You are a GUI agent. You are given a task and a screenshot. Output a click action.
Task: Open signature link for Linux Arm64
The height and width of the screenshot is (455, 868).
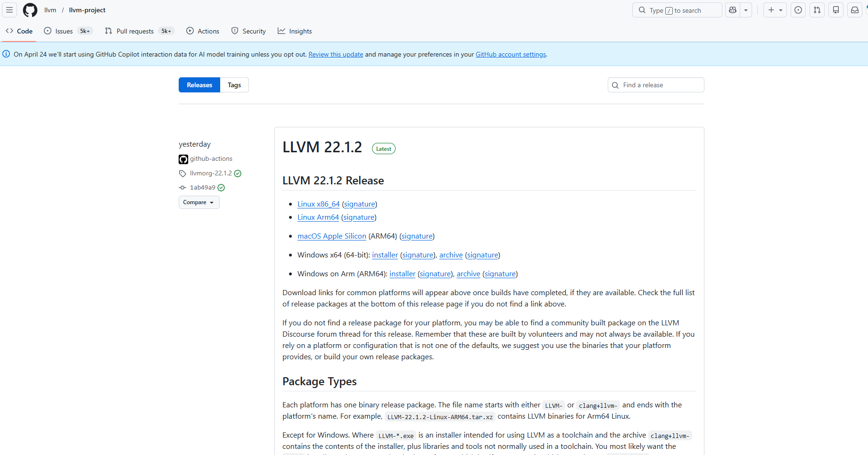[x=359, y=217]
